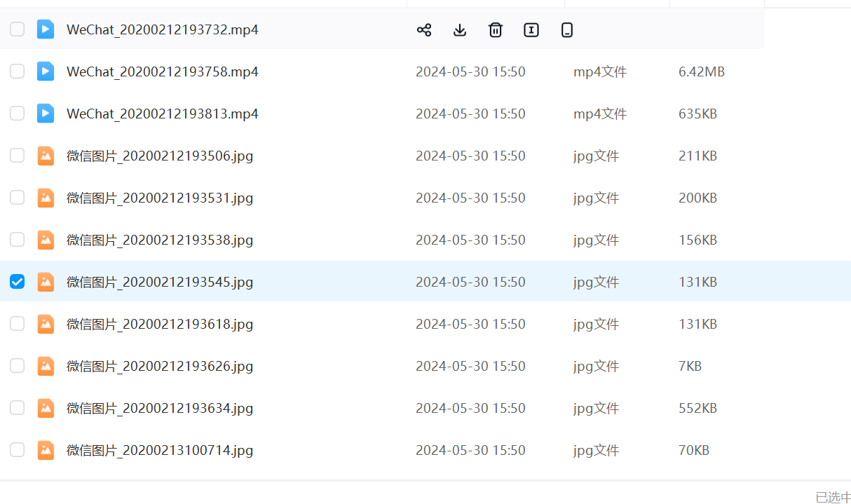This screenshot has height=504, width=851.
Task: Click the video icon beside WeChat_20200212193813.mp4
Action: click(x=46, y=114)
